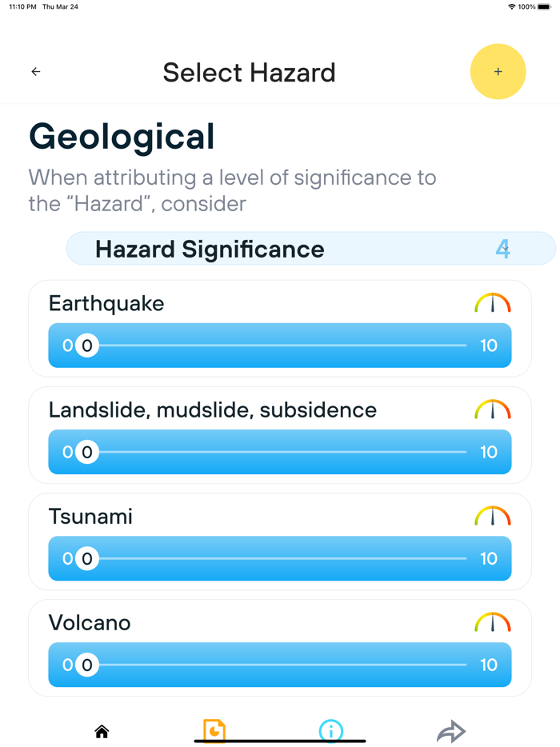Image resolution: width=560 pixels, height=747 pixels.
Task: Tap the Hazard Significance value 4
Action: click(502, 249)
